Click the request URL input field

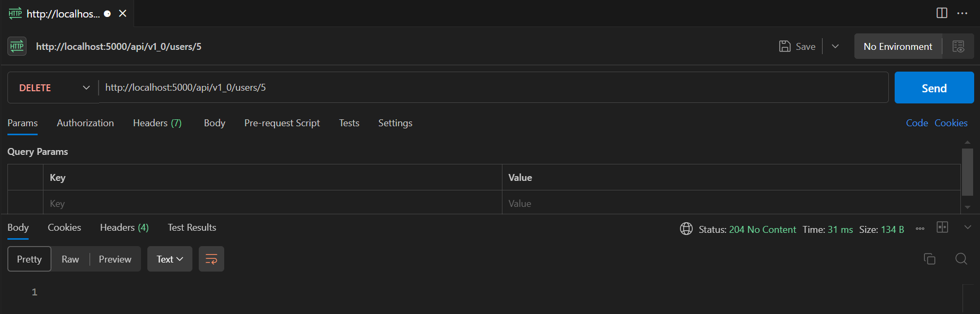click(493, 88)
